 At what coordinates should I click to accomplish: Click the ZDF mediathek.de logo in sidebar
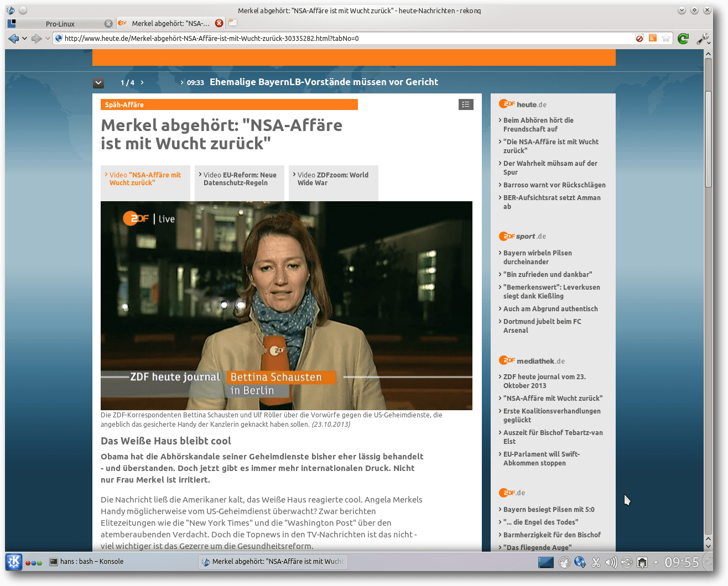click(532, 360)
